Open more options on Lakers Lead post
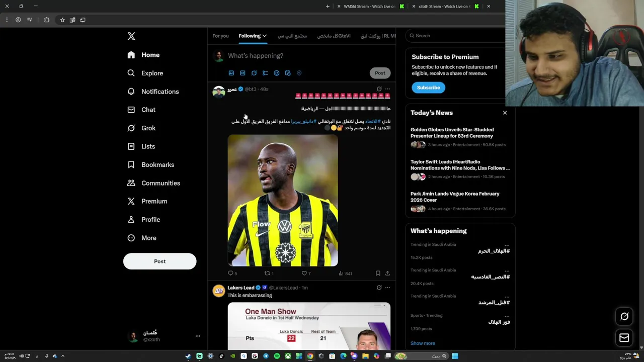 coord(387,288)
